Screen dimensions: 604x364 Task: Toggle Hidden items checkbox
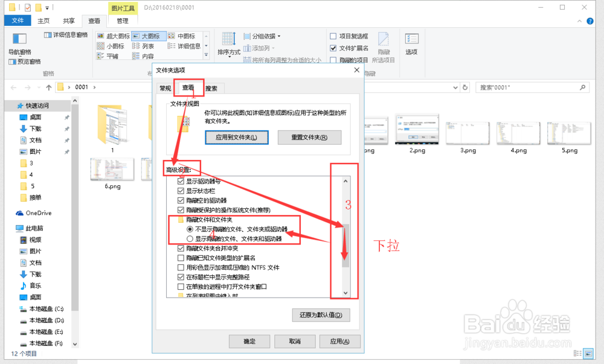point(333,60)
